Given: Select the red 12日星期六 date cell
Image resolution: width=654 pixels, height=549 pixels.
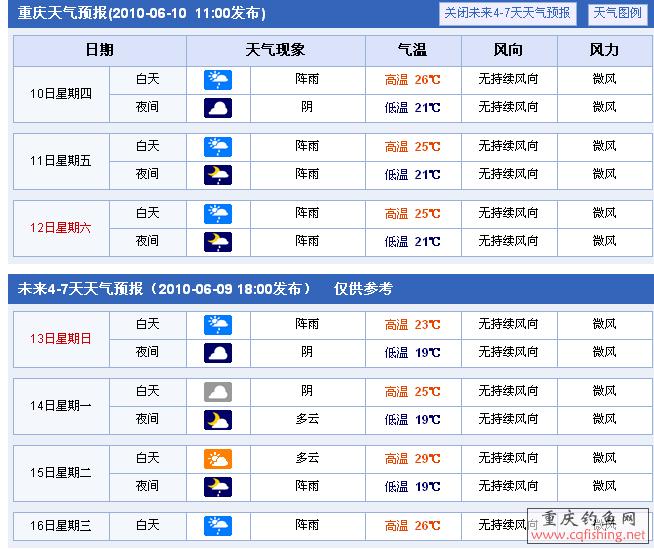Looking at the screenshot, I should pos(61,228).
